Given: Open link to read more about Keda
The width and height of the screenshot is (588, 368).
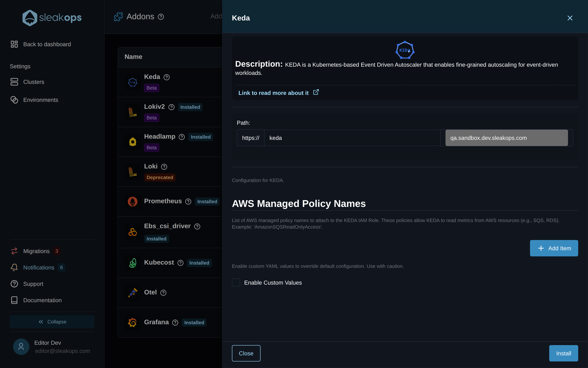Looking at the screenshot, I should [x=273, y=93].
